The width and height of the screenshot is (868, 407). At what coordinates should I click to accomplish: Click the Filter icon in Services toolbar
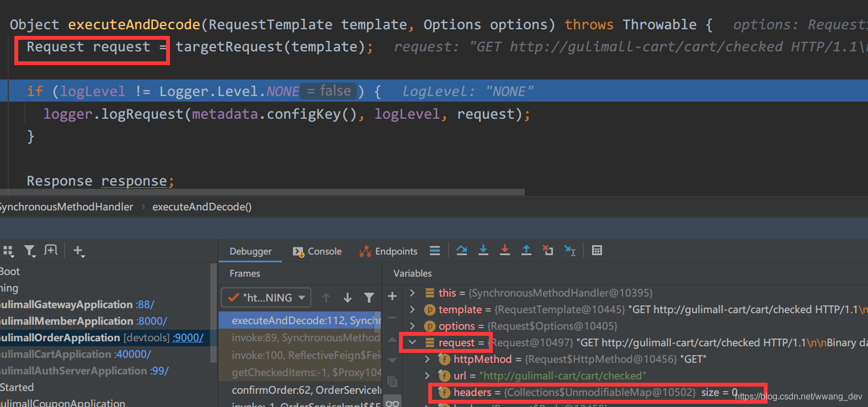30,251
